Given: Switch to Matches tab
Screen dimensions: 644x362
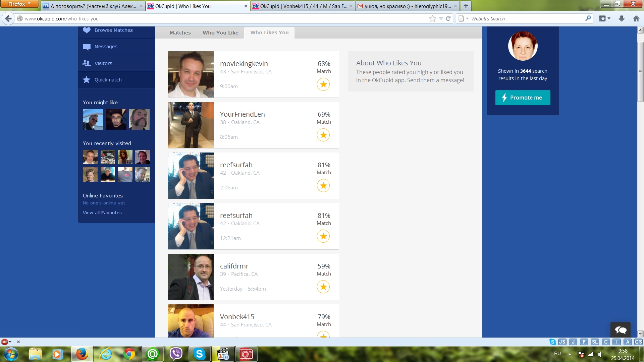Looking at the screenshot, I should pos(180,33).
